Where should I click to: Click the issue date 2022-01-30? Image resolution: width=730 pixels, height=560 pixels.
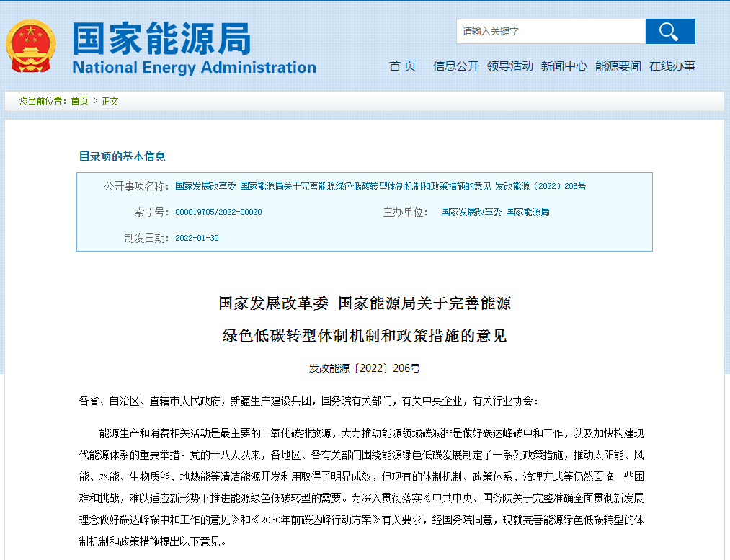(197, 239)
